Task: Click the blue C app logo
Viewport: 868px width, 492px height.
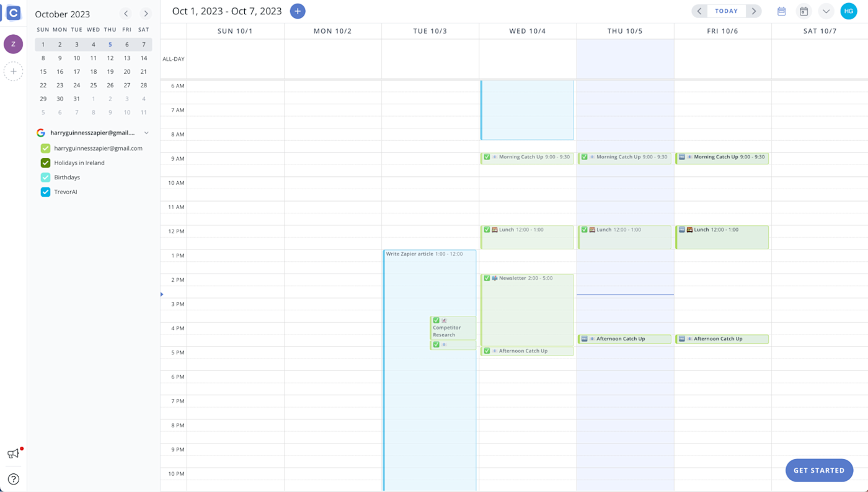Action: click(x=13, y=12)
